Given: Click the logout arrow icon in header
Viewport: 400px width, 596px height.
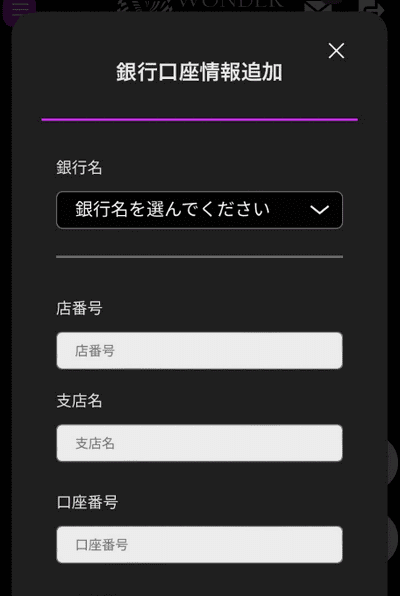Looking at the screenshot, I should point(372,8).
